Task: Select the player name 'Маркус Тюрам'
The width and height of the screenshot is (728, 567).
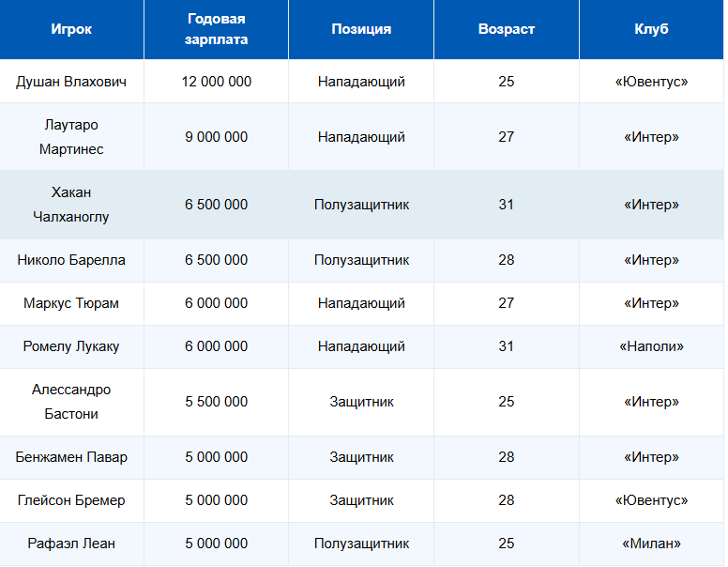Action: coord(71,303)
